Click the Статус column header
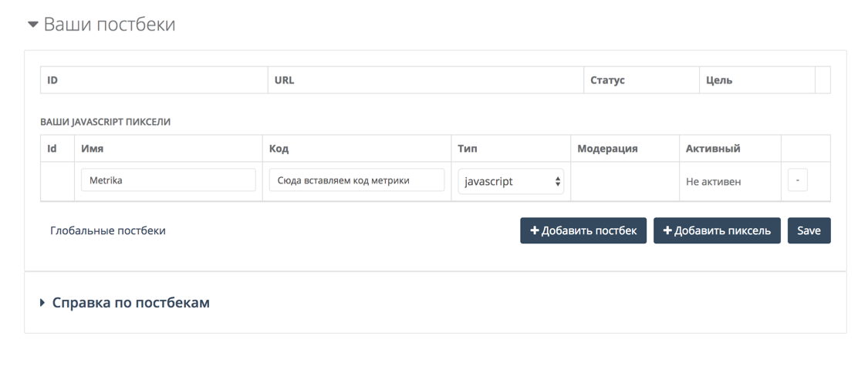868x366 pixels. pyautogui.click(x=607, y=80)
